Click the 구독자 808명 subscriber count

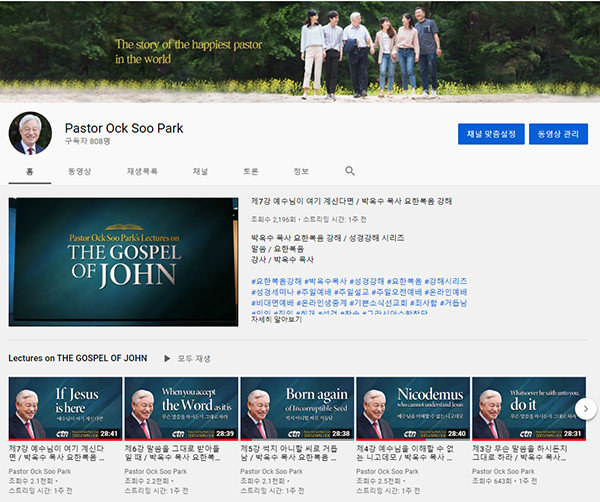[x=88, y=141]
